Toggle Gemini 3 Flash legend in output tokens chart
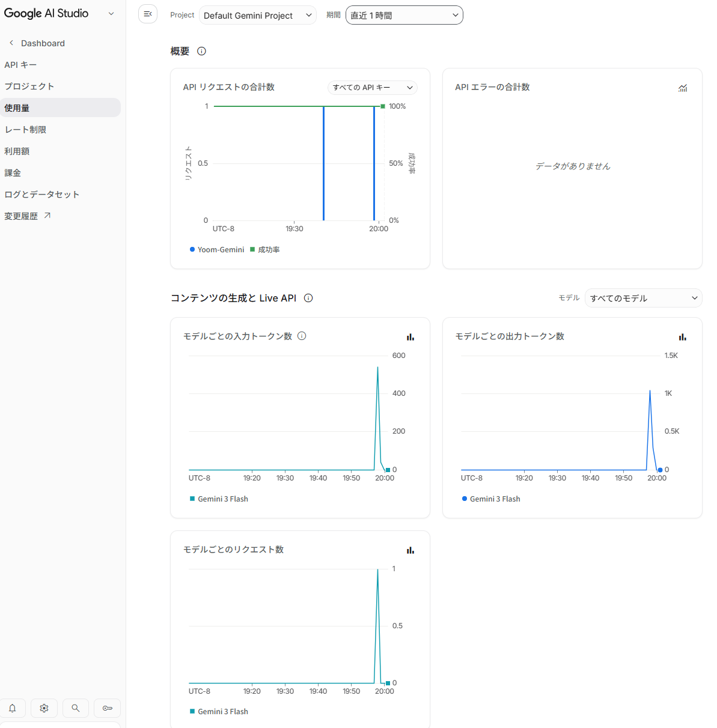The image size is (717, 728). click(x=491, y=499)
